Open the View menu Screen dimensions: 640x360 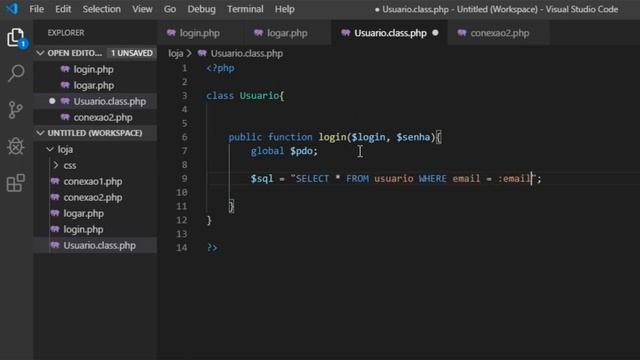(x=142, y=9)
